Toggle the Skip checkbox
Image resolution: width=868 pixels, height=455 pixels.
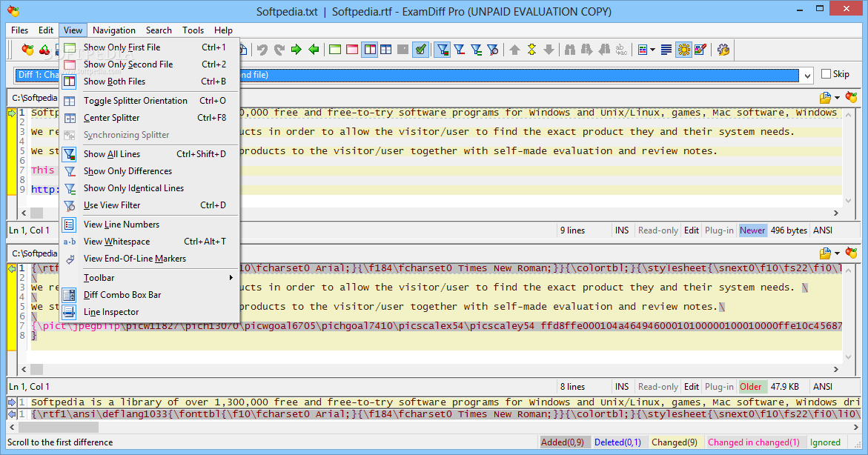click(x=826, y=73)
